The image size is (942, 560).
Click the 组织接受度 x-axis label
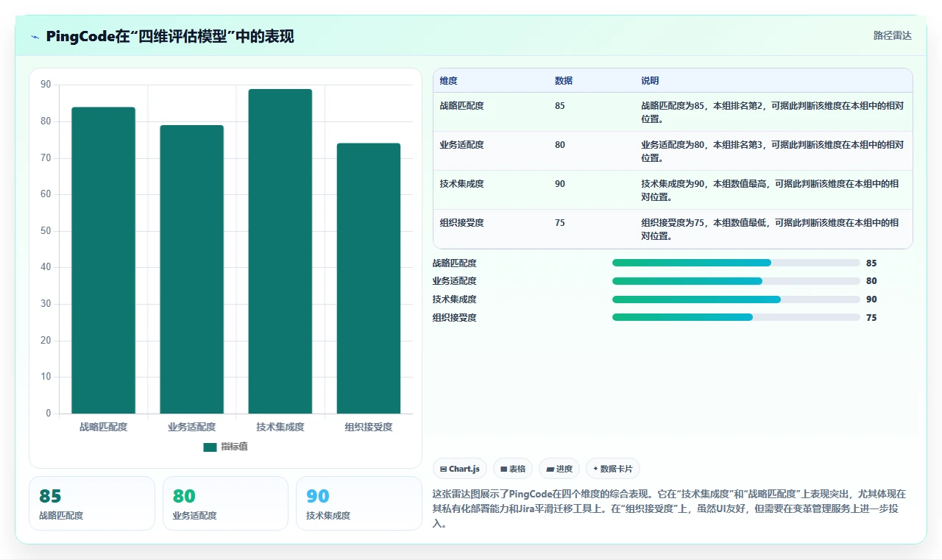(369, 427)
